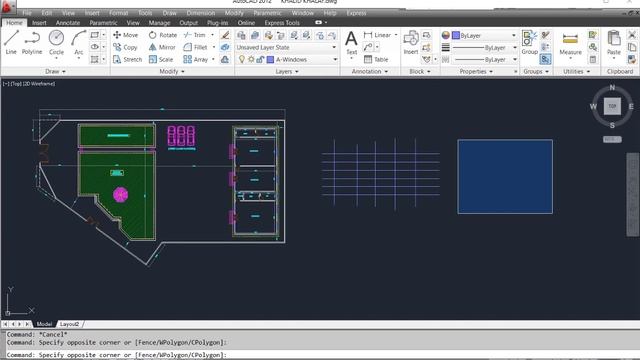Click the Trim tool

tap(195, 35)
